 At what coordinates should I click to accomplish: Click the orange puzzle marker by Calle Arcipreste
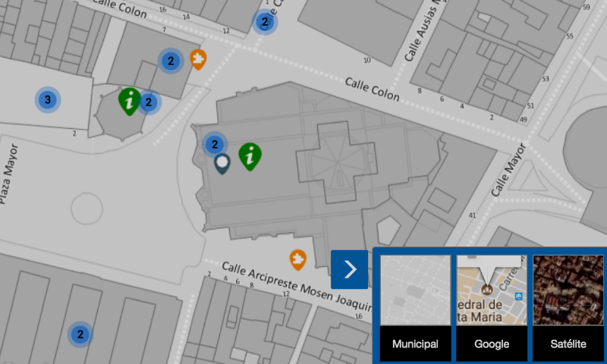pos(298,259)
